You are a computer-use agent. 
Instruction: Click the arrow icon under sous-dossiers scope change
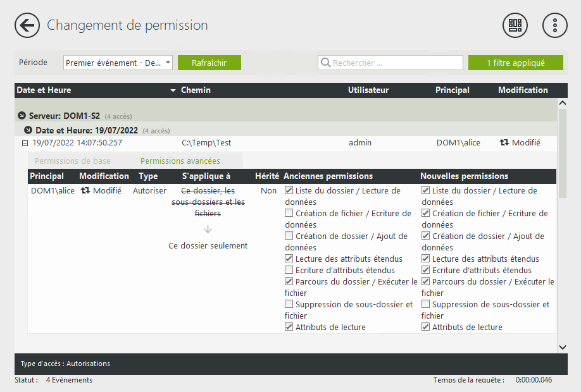tap(208, 230)
